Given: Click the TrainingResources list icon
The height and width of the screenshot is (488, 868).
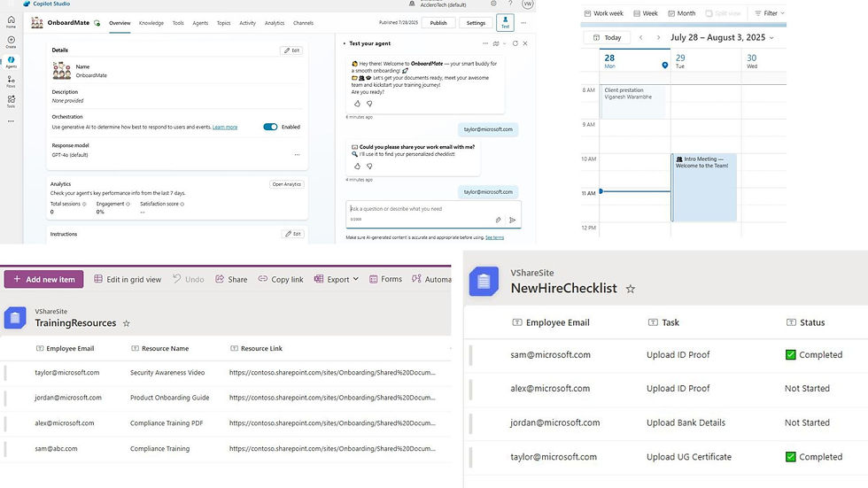Looking at the screenshot, I should [15, 318].
